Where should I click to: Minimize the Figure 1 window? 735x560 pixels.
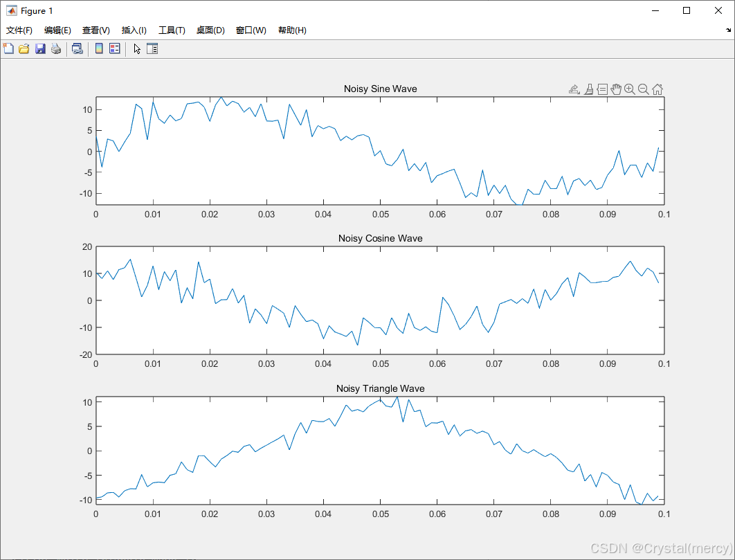tap(655, 10)
